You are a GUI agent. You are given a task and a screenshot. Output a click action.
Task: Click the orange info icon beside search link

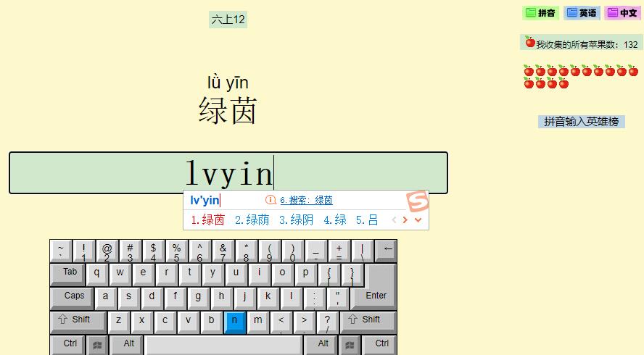pyautogui.click(x=271, y=200)
